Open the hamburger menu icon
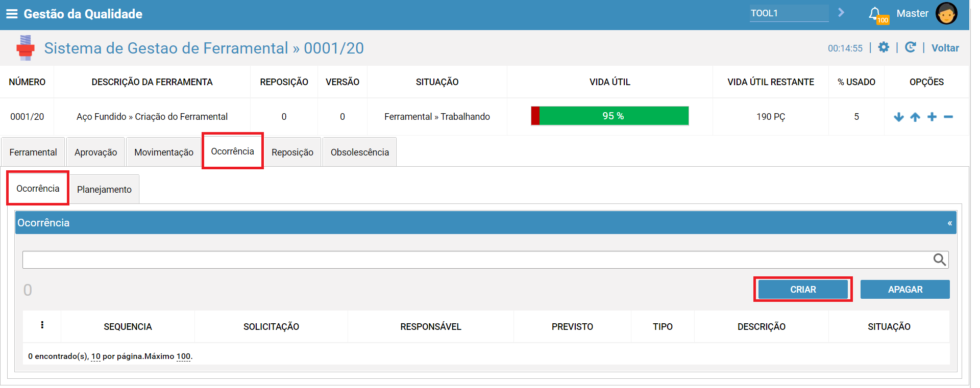This screenshot has height=388, width=980. click(12, 14)
